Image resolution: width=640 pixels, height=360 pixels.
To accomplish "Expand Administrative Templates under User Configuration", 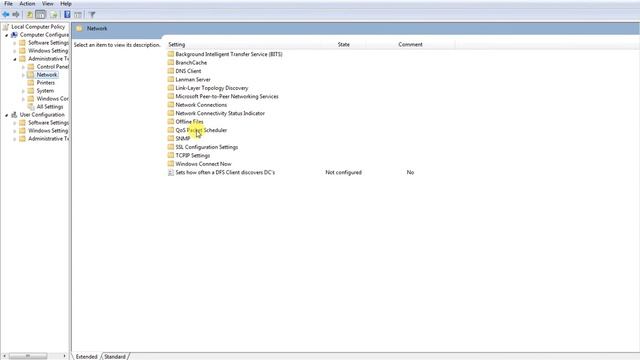I will (x=15, y=139).
